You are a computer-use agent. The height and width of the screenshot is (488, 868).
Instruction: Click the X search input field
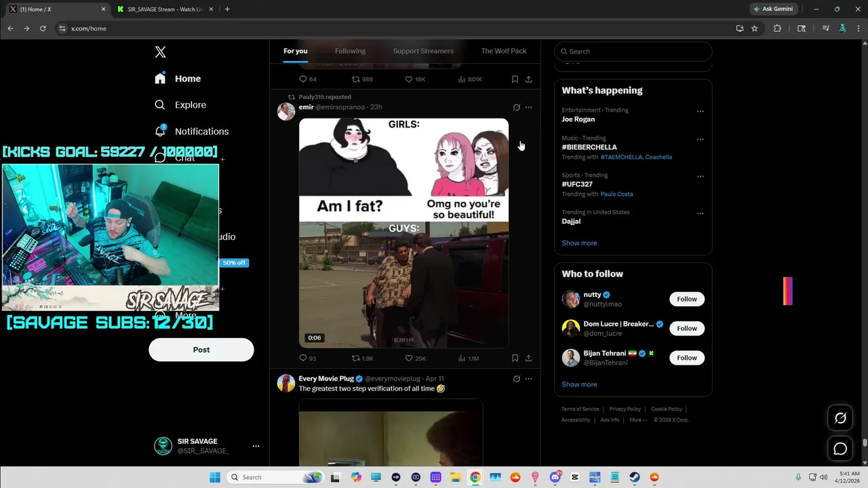click(x=633, y=52)
